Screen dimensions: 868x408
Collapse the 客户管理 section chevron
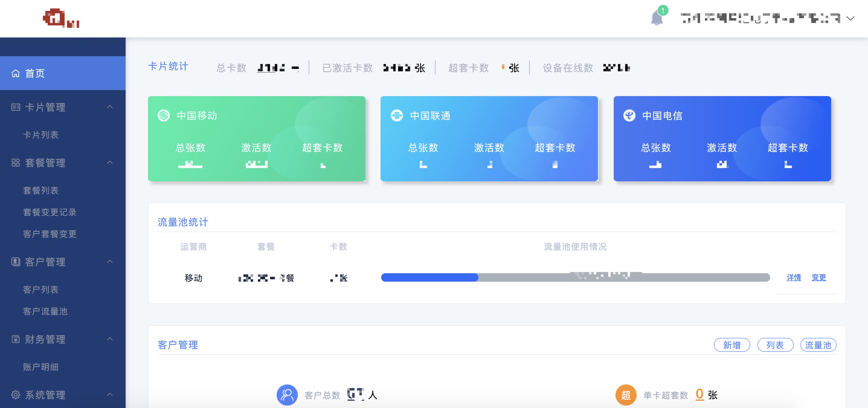(x=110, y=262)
